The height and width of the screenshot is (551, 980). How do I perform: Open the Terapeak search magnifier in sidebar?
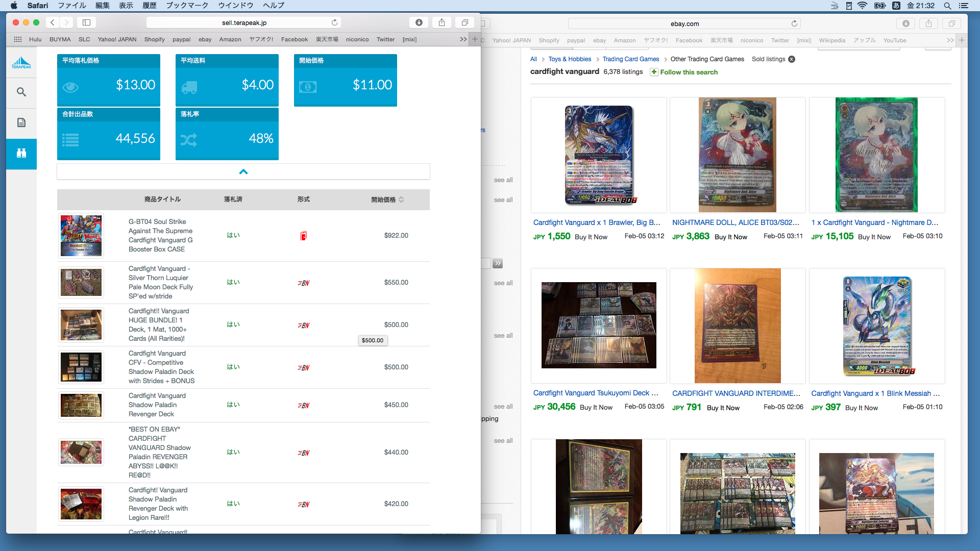pyautogui.click(x=21, y=92)
